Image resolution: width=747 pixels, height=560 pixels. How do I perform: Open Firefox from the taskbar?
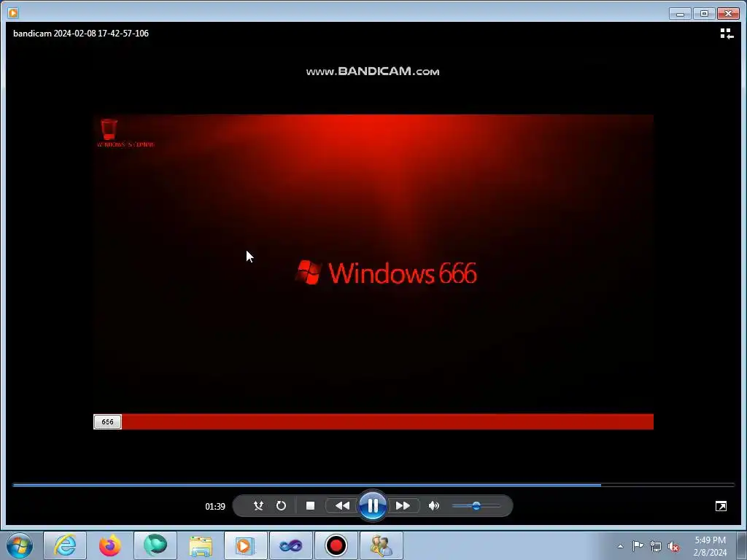click(x=110, y=545)
